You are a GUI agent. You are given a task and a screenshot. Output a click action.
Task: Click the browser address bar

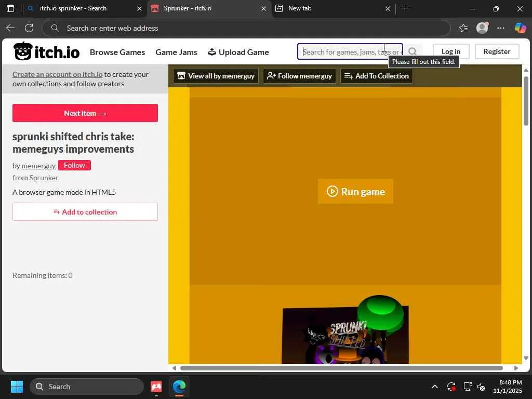[x=246, y=28]
